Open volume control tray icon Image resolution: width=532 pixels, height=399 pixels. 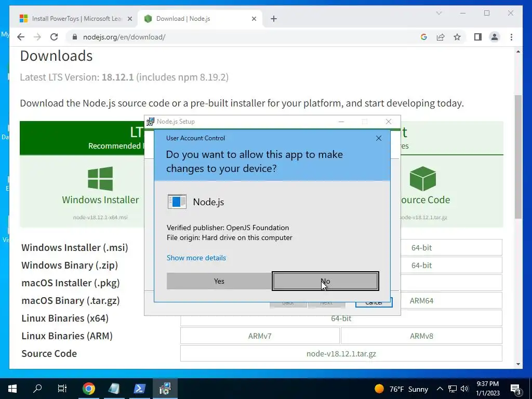click(464, 389)
